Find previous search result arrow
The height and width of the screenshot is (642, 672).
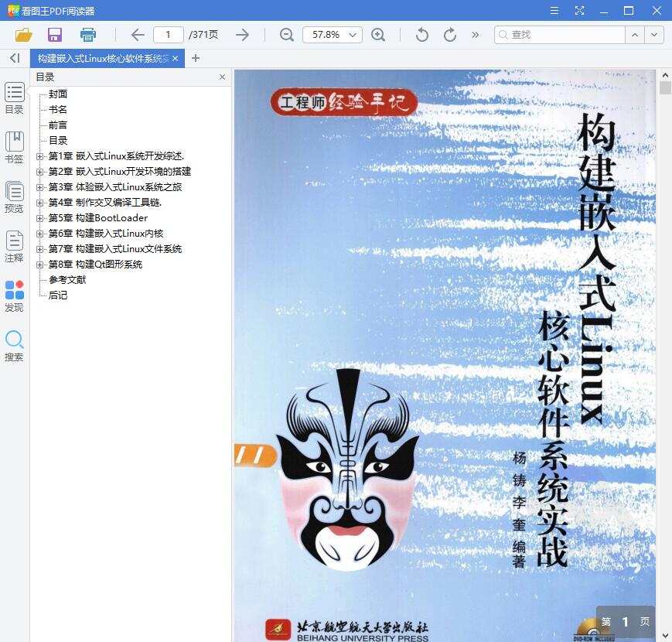[635, 35]
